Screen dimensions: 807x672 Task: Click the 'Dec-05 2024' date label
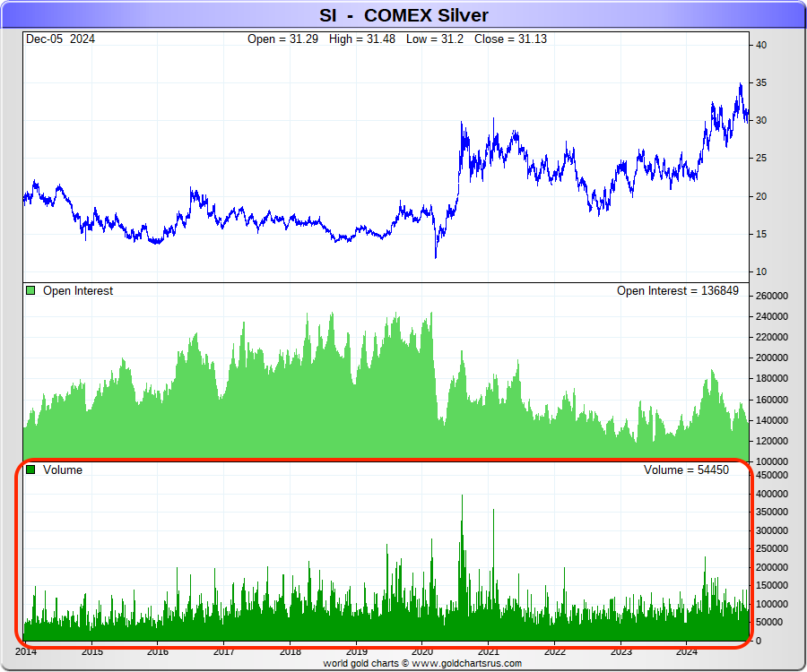pyautogui.click(x=60, y=39)
